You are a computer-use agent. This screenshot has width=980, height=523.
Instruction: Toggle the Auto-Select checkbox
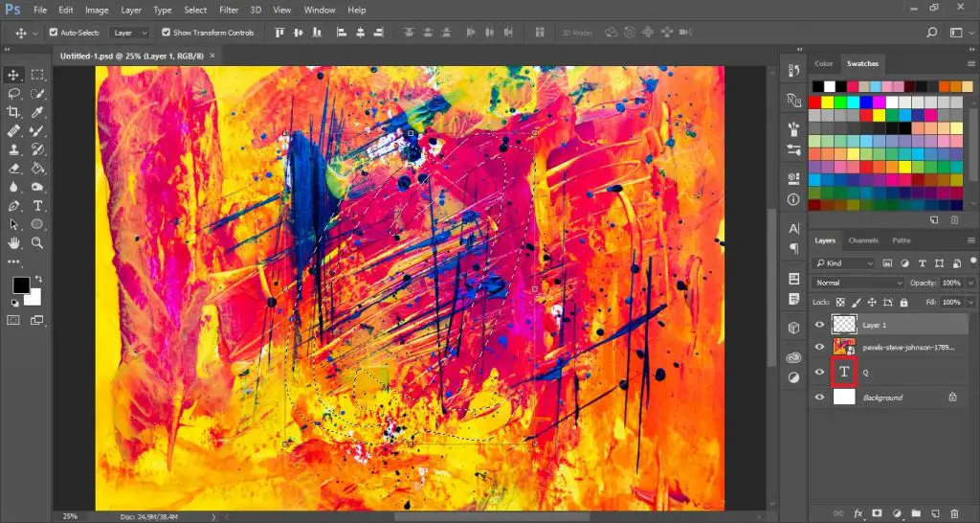[54, 33]
